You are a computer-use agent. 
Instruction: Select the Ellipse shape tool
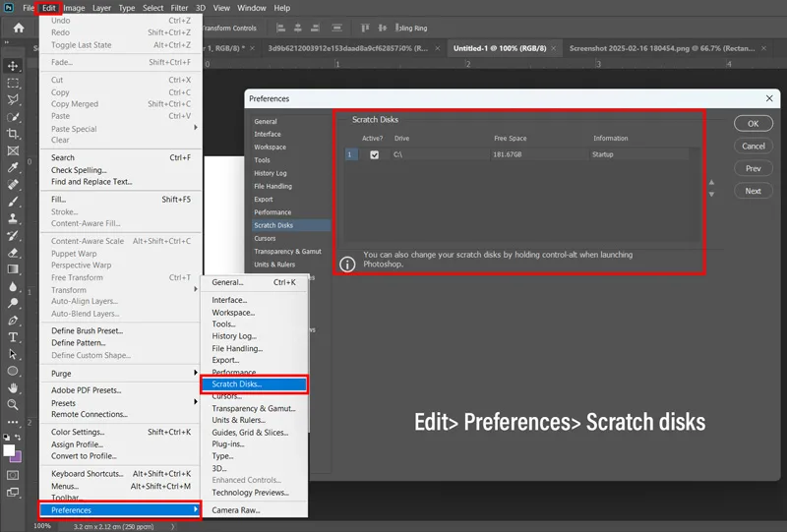tap(13, 371)
